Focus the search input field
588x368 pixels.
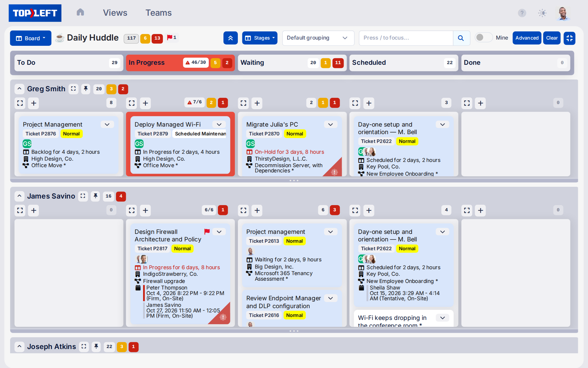[406, 38]
